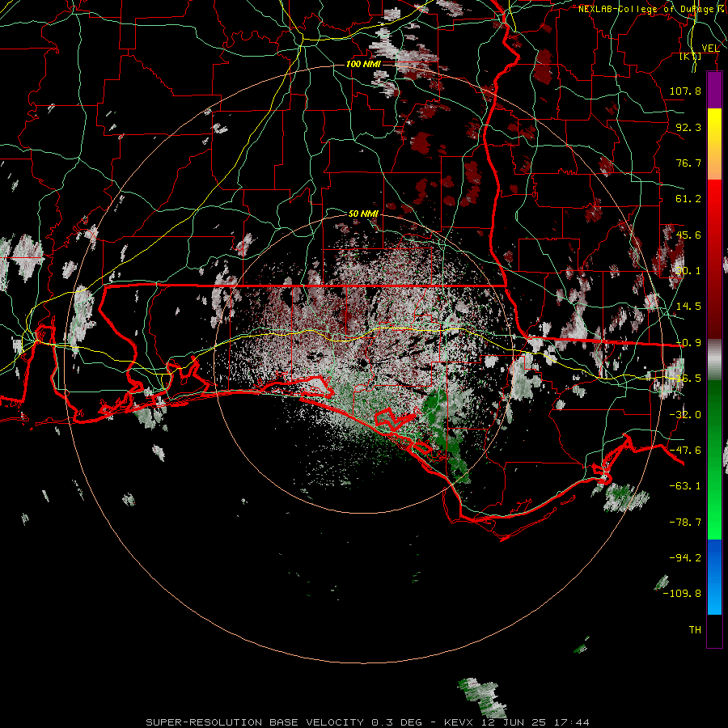
Task: Click the "50 NMI" range ring label
Action: point(363,214)
